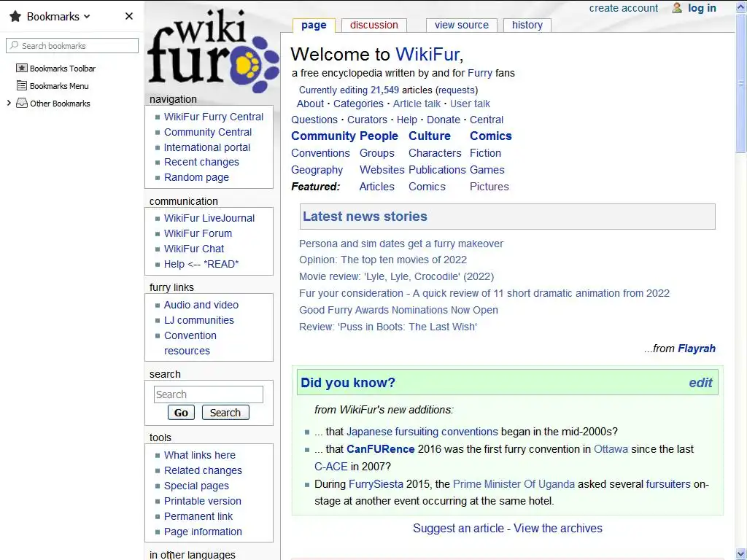Click the Bookmarks star icon in sidebar header
Image resolution: width=747 pixels, height=560 pixels.
pos(15,17)
